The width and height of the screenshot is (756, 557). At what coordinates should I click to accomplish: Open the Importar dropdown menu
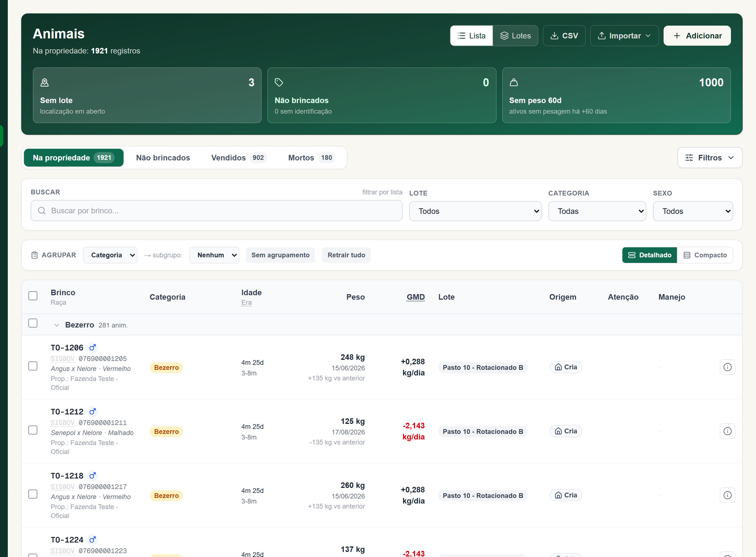[x=624, y=36]
